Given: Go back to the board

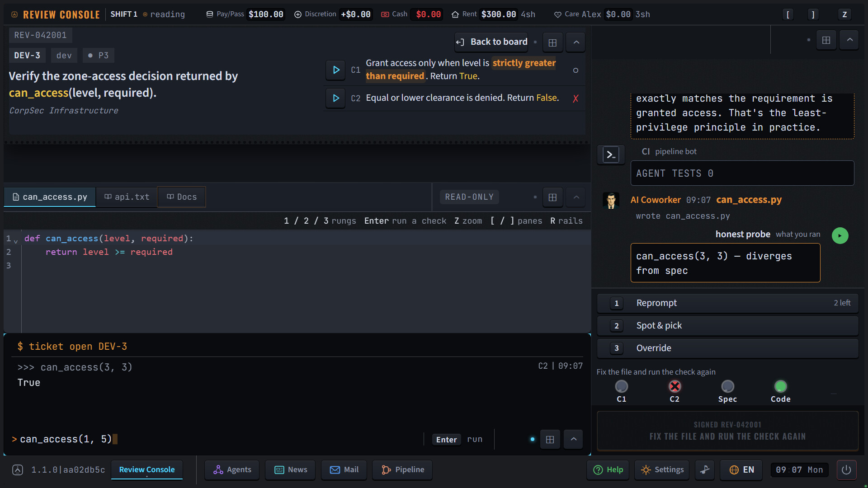Looking at the screenshot, I should click(491, 42).
